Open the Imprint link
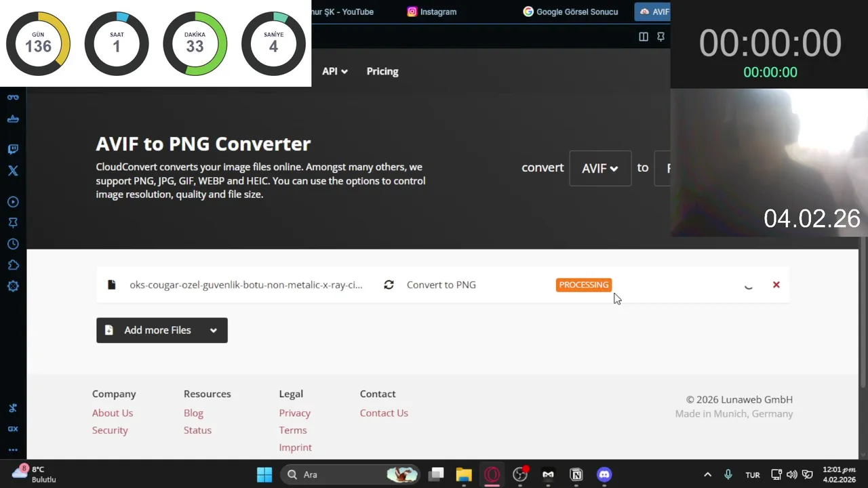 (x=295, y=447)
